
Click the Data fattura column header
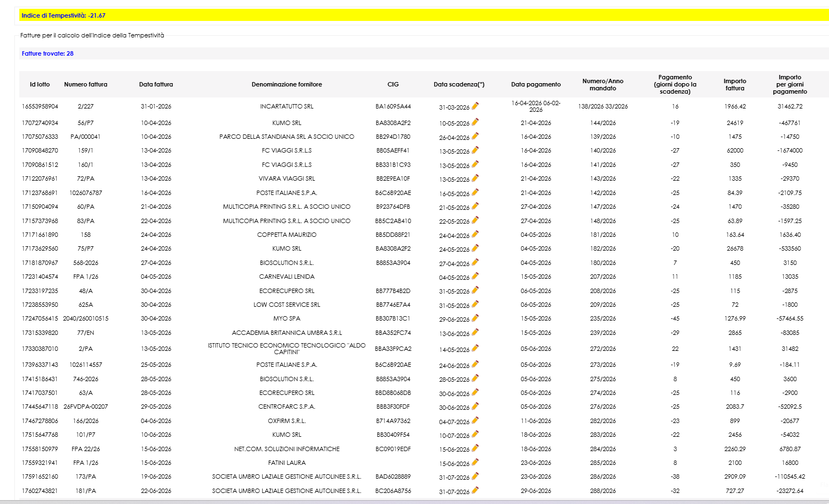coord(156,84)
